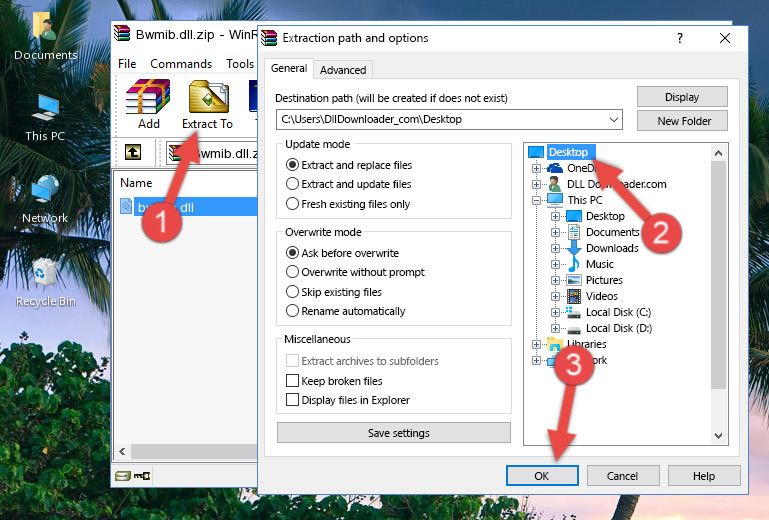Click the drive icon in WinRAR status bar
769x520 pixels.
tap(123, 475)
